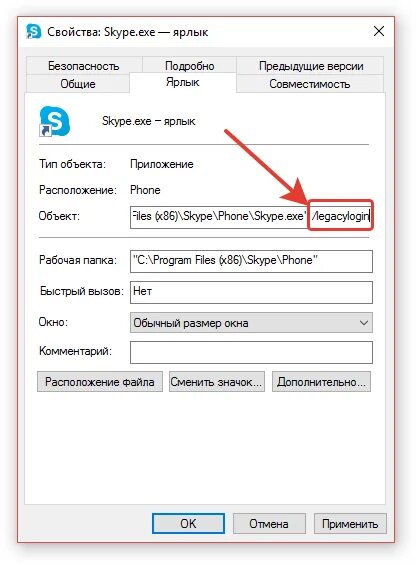Viewport: 416px width, 565px height.
Task: Switch to the Подробно tab
Action: (x=189, y=66)
